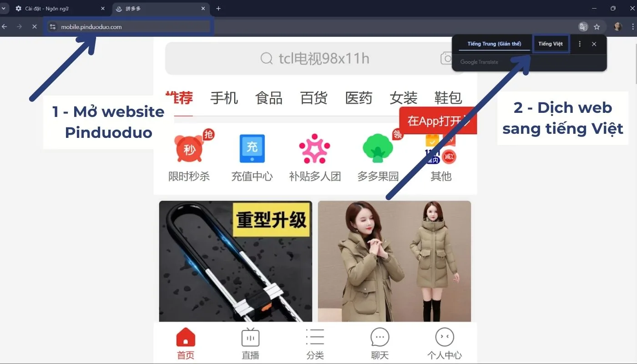
Task: Open 聊天 chat in bottom navigation
Action: pos(379,344)
